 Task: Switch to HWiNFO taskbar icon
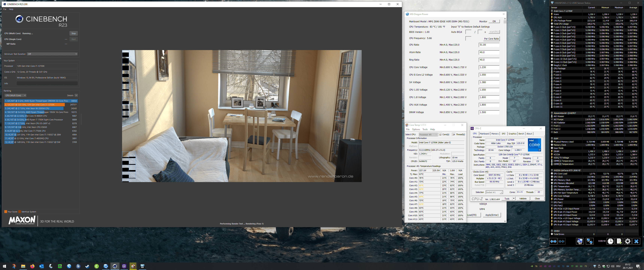click(142, 266)
